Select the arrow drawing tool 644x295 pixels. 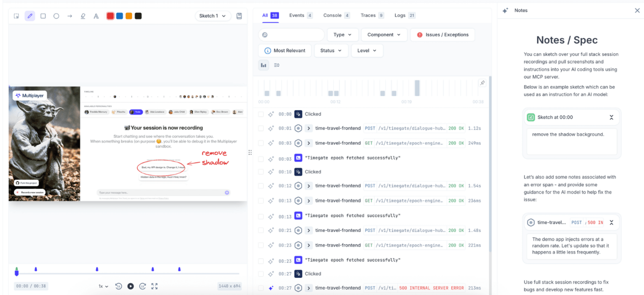pyautogui.click(x=70, y=16)
